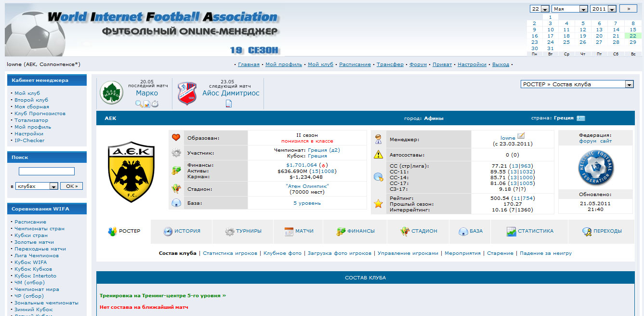Open the year dropdown showing 2011
This screenshot has height=316, width=644.
[604, 9]
